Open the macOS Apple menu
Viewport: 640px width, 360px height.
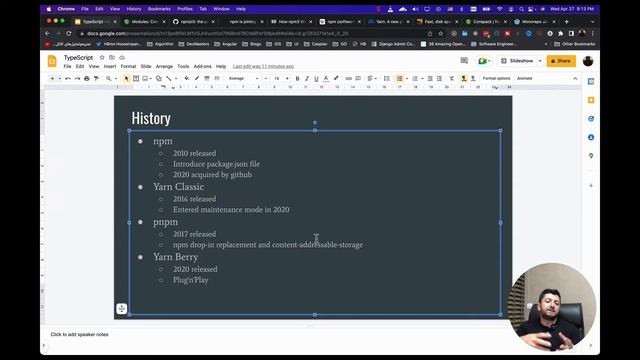click(49, 9)
